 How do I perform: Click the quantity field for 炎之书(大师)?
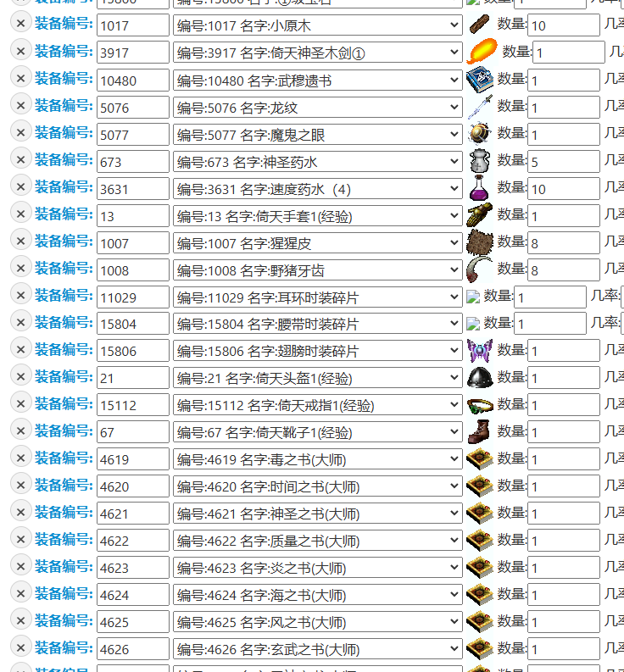pos(564,568)
